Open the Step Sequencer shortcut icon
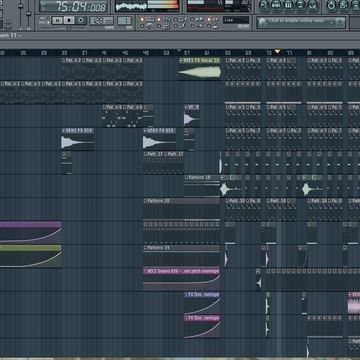 pyautogui.click(x=276, y=5)
